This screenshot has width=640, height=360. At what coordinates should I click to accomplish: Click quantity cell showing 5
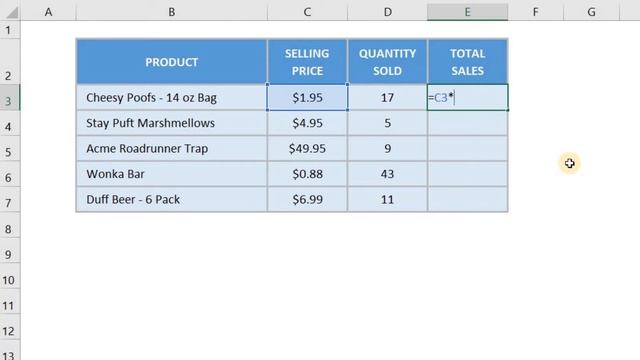tap(387, 123)
